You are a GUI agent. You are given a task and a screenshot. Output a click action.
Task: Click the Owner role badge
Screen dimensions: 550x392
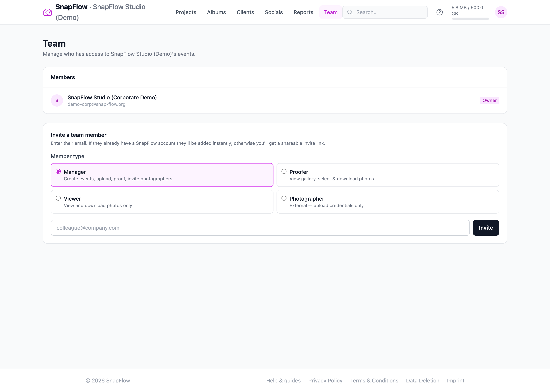tap(489, 100)
